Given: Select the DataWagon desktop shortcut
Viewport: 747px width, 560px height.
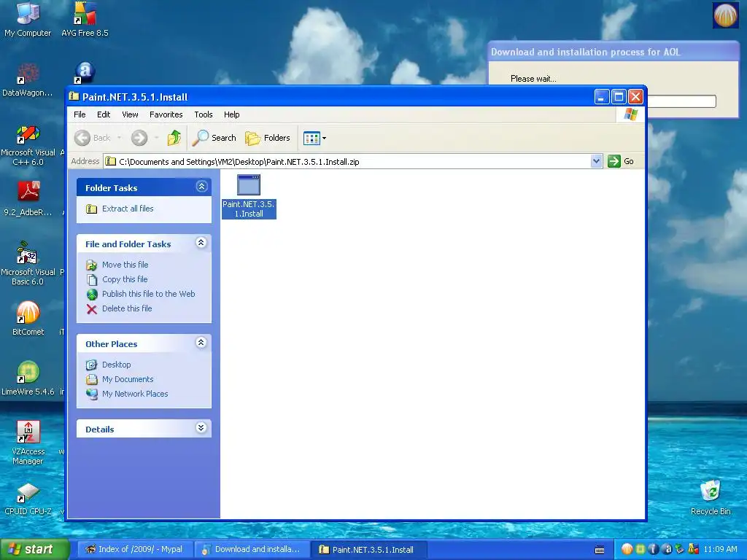Looking at the screenshot, I should click(x=28, y=79).
